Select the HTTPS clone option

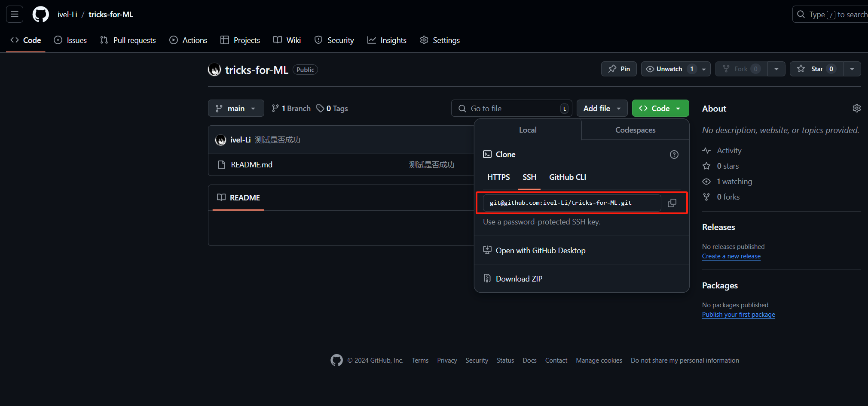tap(498, 177)
